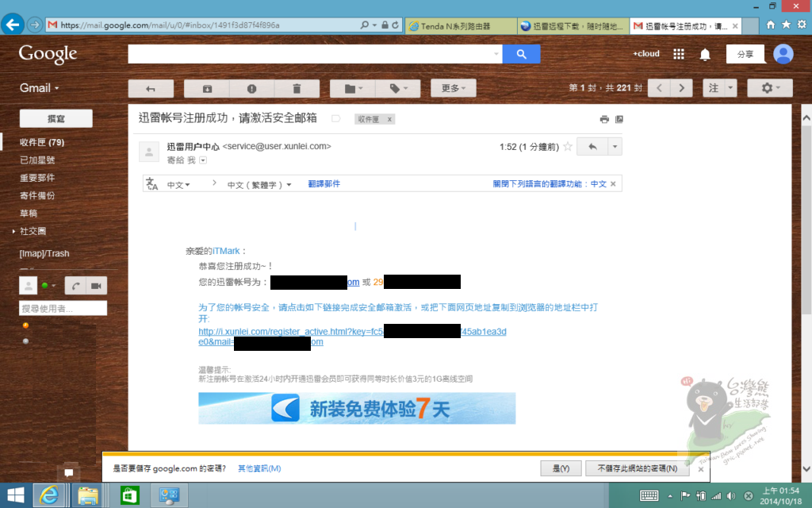Open the input method 注 dropdown arrow
This screenshot has width=812, height=508.
coord(730,88)
